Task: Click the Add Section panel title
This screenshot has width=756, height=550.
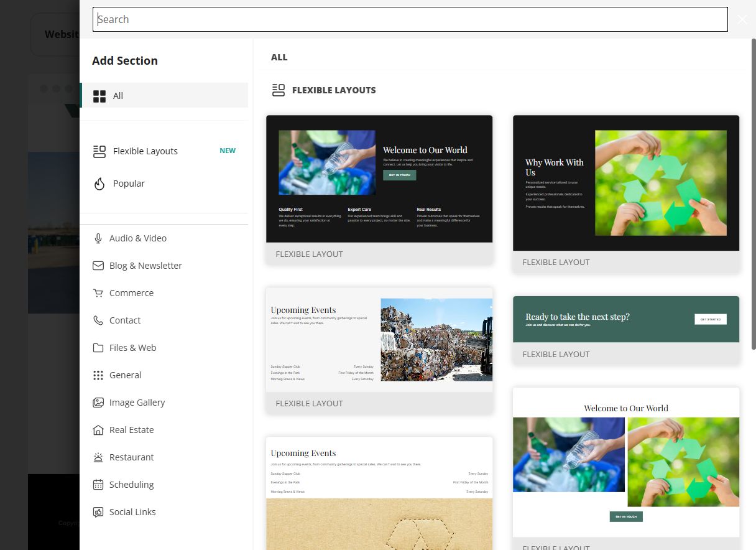Action: (x=125, y=60)
